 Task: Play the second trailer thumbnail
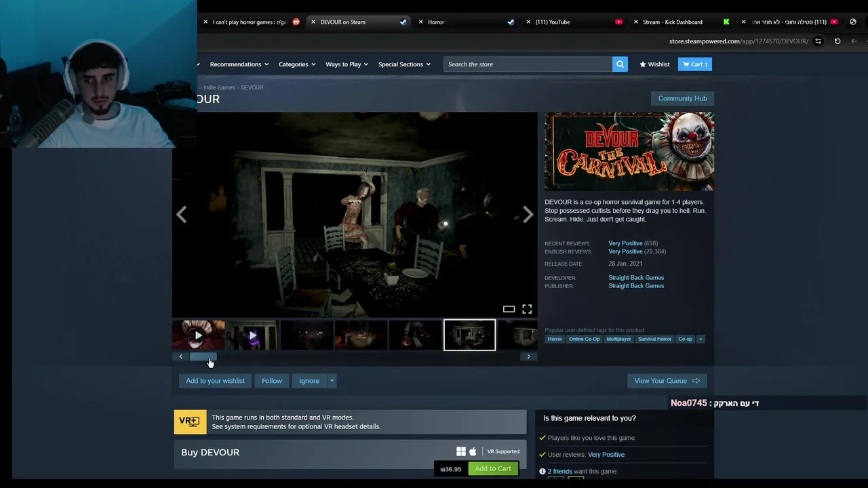[x=252, y=335]
